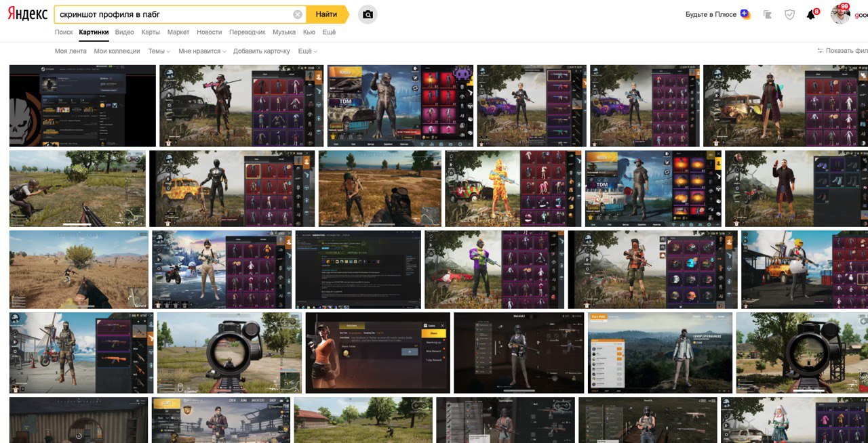Expand the Ещё services menu beside Кью
The image size is (868, 443).
[329, 32]
